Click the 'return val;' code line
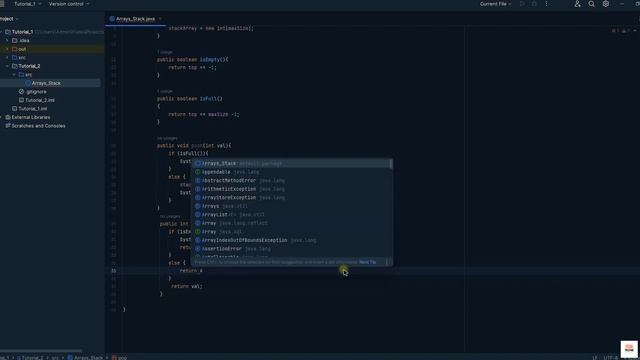 (x=187, y=287)
